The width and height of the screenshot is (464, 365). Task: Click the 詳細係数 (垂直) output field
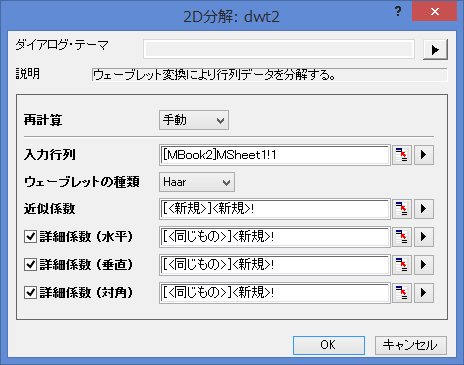[275, 265]
